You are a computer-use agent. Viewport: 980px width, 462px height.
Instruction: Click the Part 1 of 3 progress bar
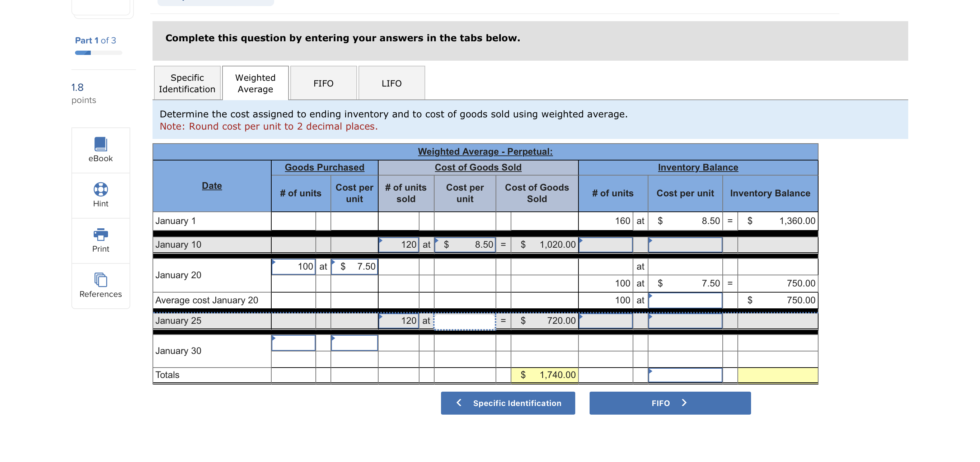99,53
